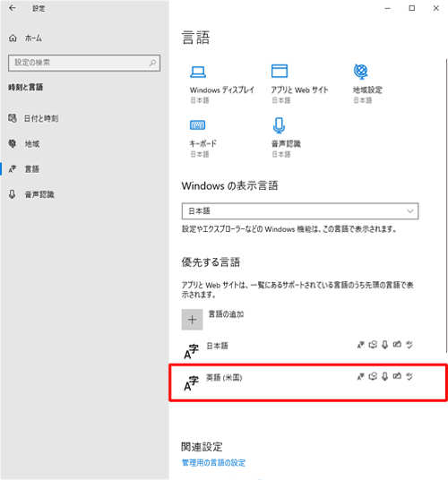
Task: Open the 管理用の言語の設定 link
Action: click(x=213, y=463)
